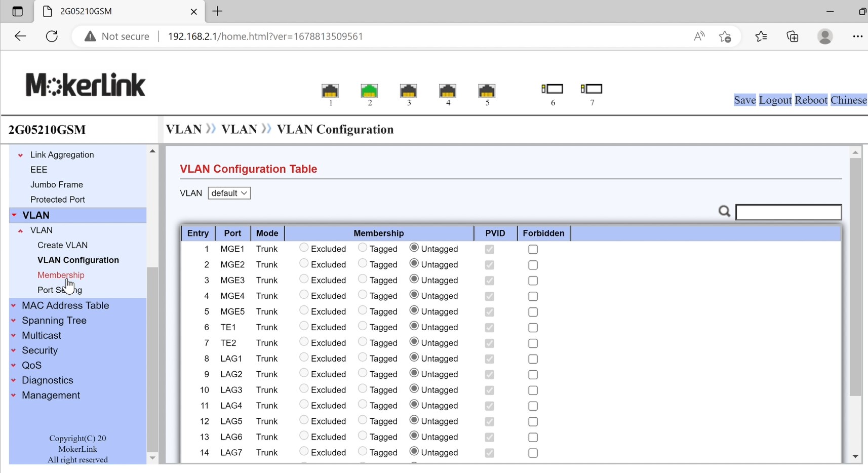This screenshot has height=473, width=868.
Task: Click the SFP port 7 icon
Action: click(591, 89)
